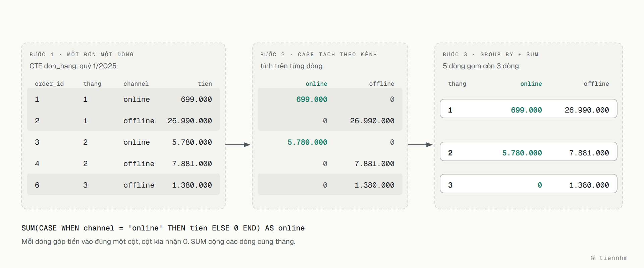644x268 pixels.
Task: Click tien "1.380.000" in the Bước 1 table
Action: pyautogui.click(x=192, y=185)
